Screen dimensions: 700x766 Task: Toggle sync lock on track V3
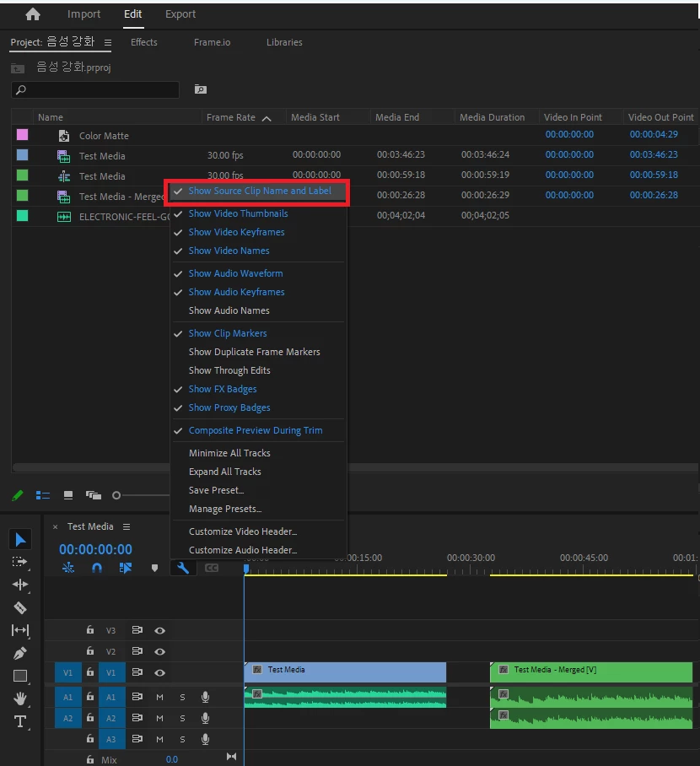tap(137, 630)
